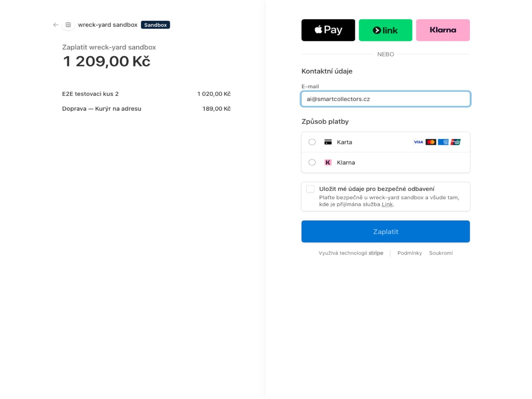Enable the Uložit mé údaje checkbox
Viewport: 532px width, 399px height.
point(310,189)
